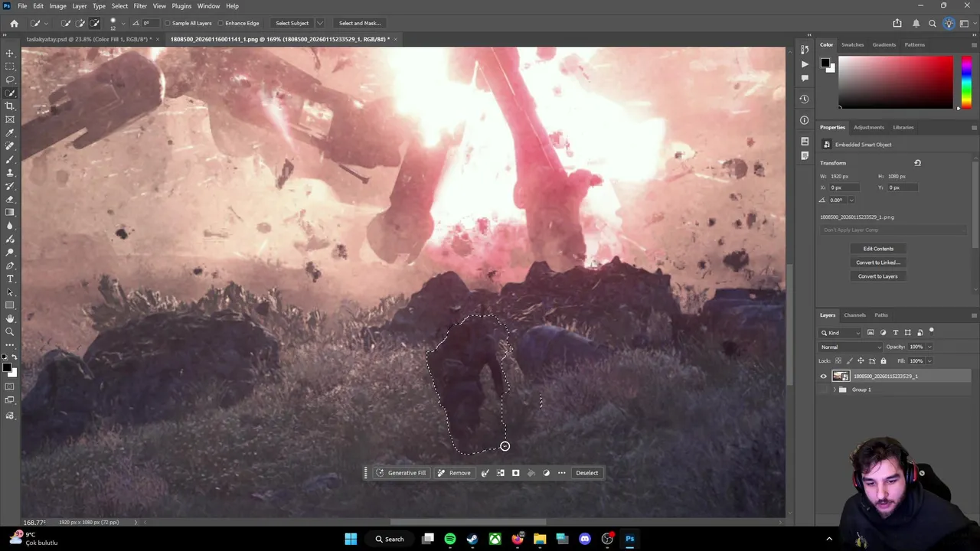
Task: Expand the Group 1 layer group
Action: [x=835, y=390]
